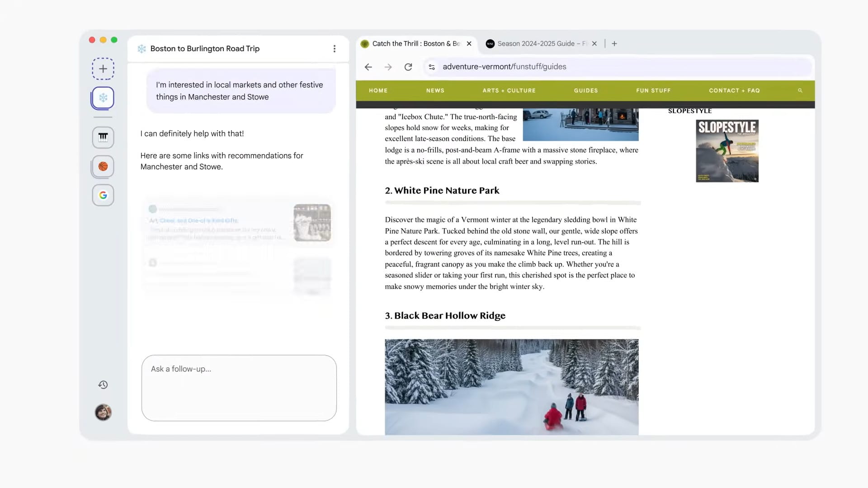Click the new thread plus icon in sidebar
This screenshot has height=488, width=868.
point(103,69)
